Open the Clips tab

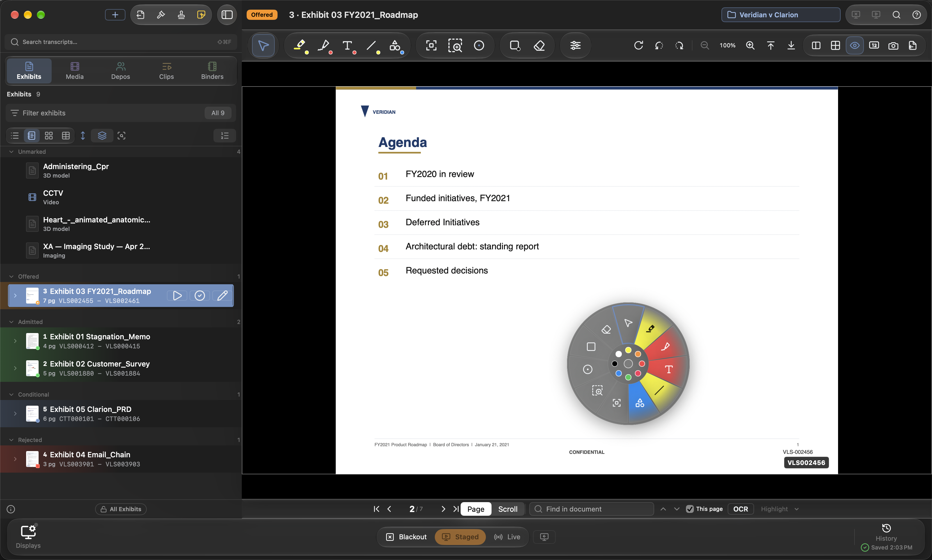coord(167,71)
